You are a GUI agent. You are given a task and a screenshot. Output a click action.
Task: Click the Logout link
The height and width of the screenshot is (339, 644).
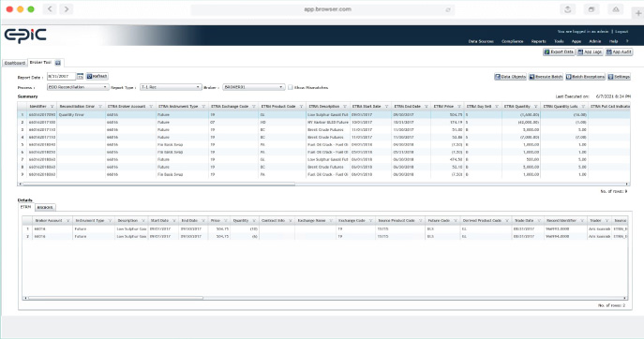622,32
